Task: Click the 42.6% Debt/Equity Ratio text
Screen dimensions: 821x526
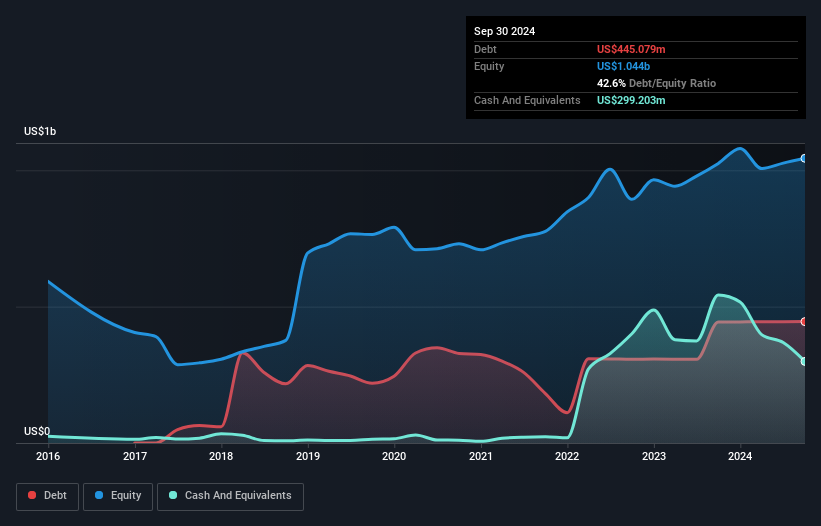Action: pyautogui.click(x=656, y=83)
